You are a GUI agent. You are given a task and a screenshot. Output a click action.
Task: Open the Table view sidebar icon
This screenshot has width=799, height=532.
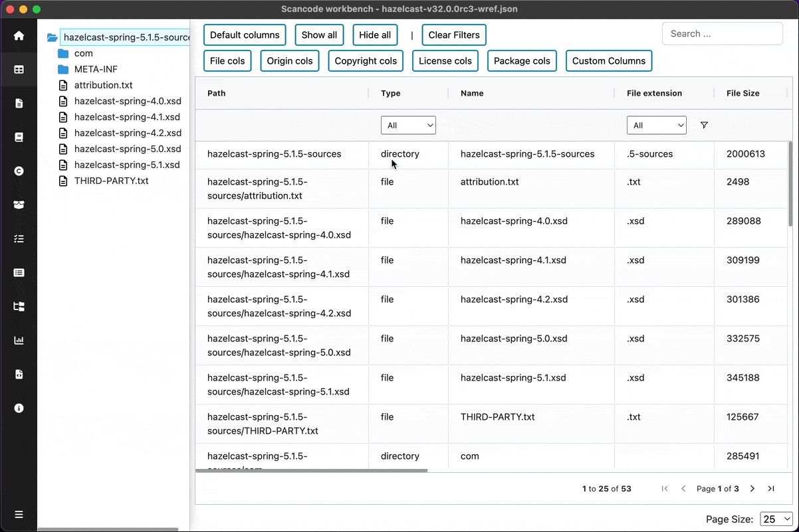pos(19,69)
